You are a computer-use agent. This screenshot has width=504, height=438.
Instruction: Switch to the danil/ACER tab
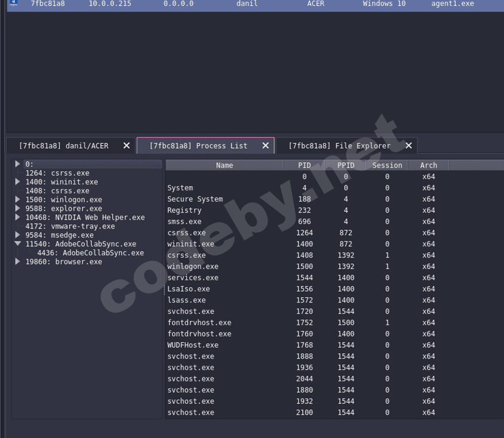click(x=63, y=146)
